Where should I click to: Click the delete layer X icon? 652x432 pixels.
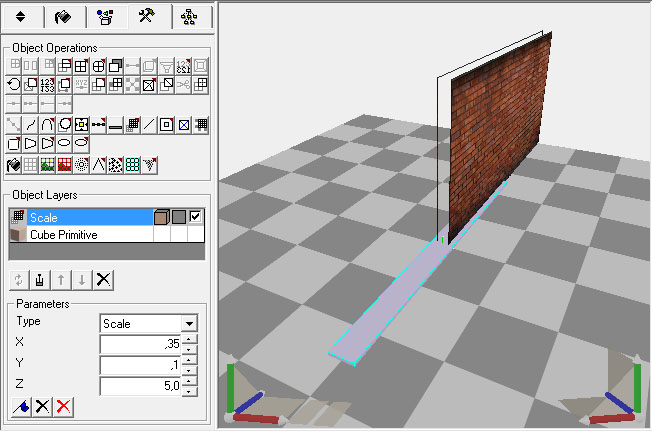click(101, 279)
